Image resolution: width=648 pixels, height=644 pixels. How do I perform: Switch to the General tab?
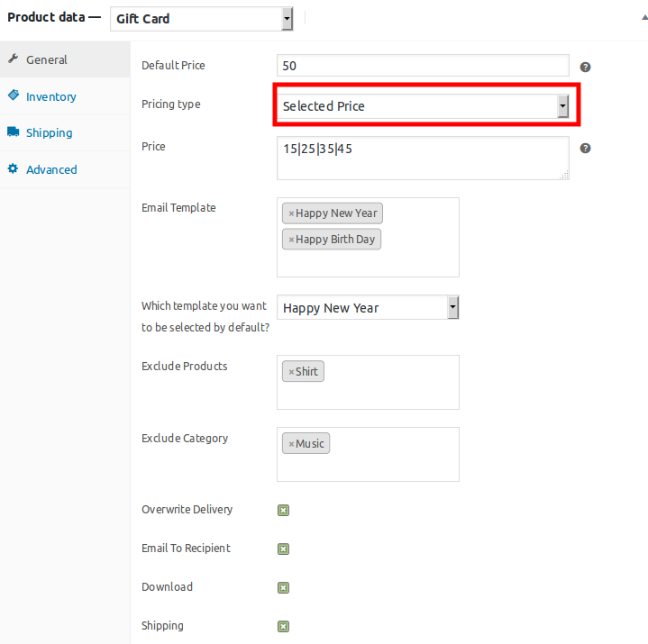(x=65, y=59)
